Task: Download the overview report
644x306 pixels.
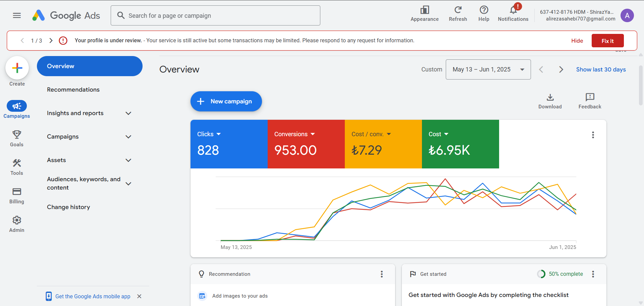Action: point(550,101)
